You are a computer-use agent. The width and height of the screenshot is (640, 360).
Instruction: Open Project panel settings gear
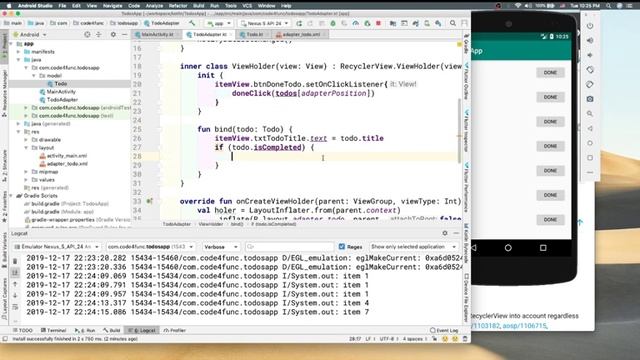113,35
